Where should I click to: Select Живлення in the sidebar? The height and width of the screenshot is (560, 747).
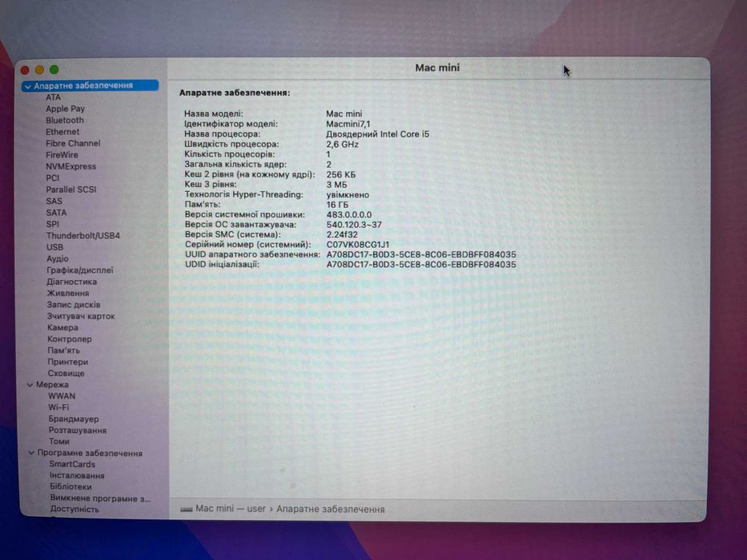click(67, 294)
